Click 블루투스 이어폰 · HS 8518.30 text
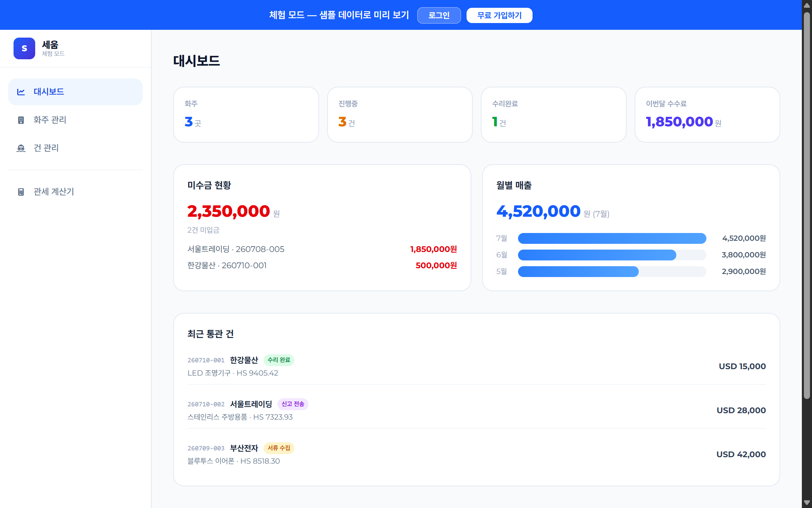 pyautogui.click(x=234, y=461)
